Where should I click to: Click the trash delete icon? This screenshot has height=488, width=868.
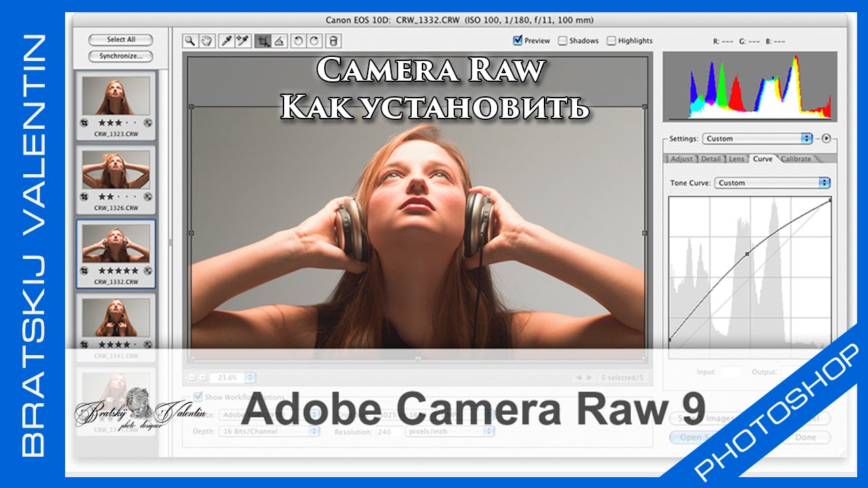pyautogui.click(x=334, y=41)
